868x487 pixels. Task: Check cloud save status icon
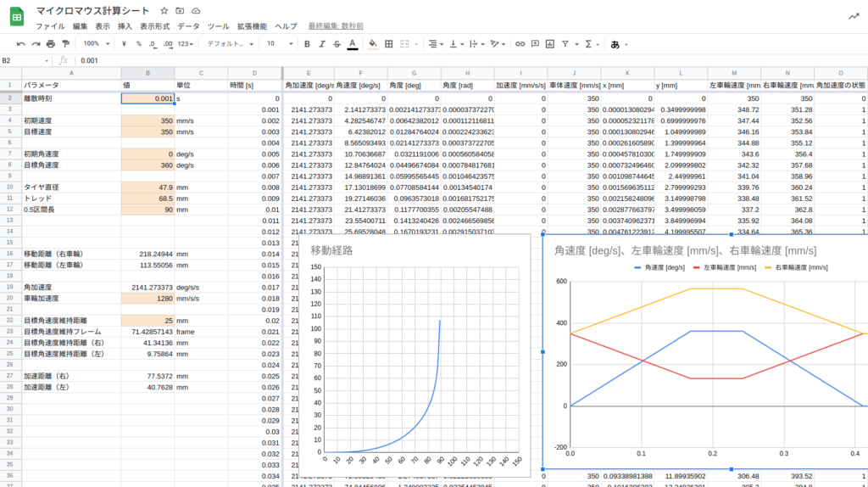tap(196, 10)
